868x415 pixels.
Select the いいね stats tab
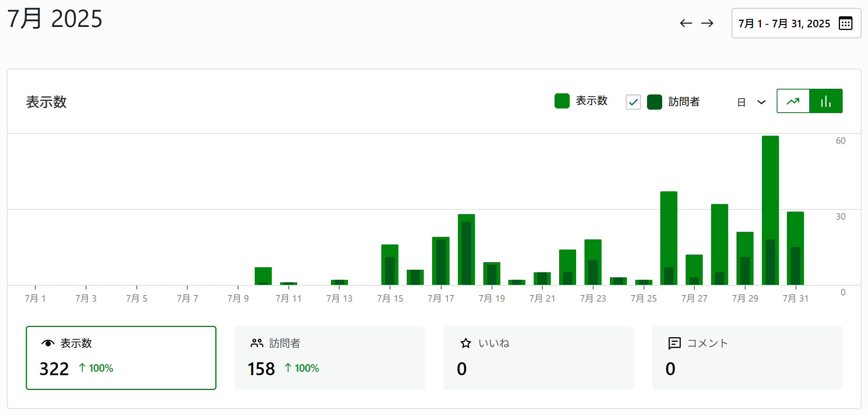point(539,358)
